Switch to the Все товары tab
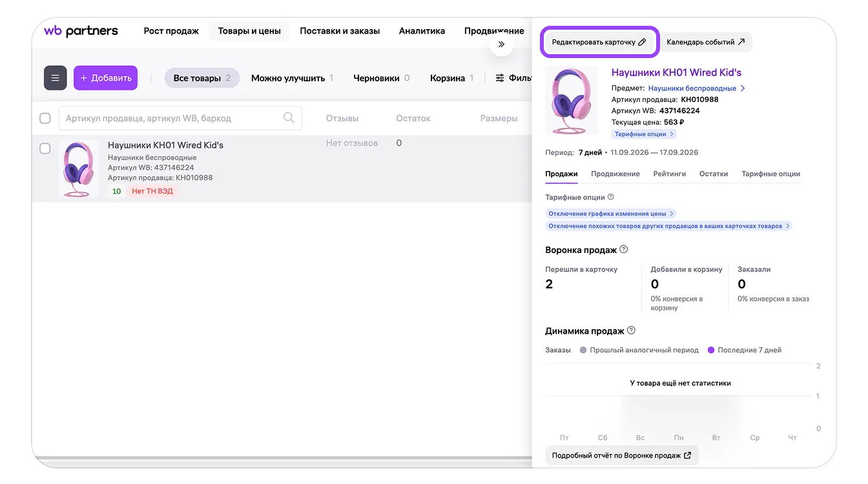Viewport: 868px width, 484px height. 202,78
